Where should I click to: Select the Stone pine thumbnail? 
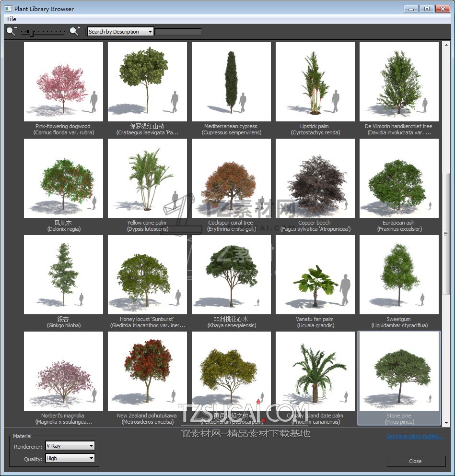tap(399, 371)
